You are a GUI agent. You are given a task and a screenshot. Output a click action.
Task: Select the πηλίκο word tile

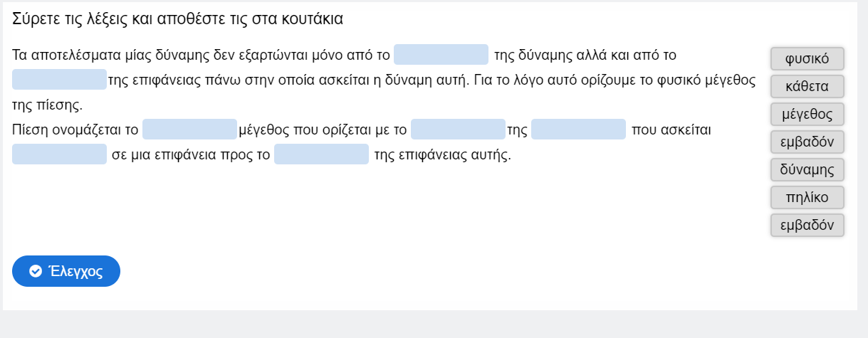click(807, 197)
